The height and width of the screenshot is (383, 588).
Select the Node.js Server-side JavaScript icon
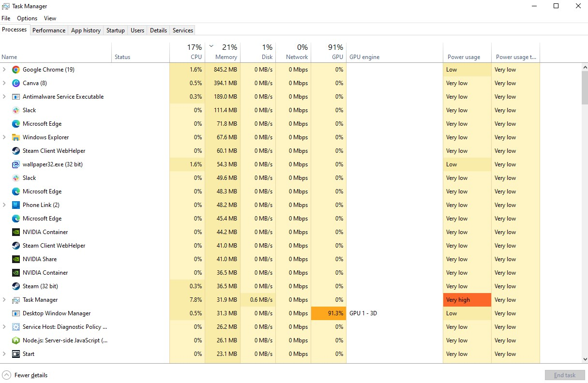tap(15, 340)
